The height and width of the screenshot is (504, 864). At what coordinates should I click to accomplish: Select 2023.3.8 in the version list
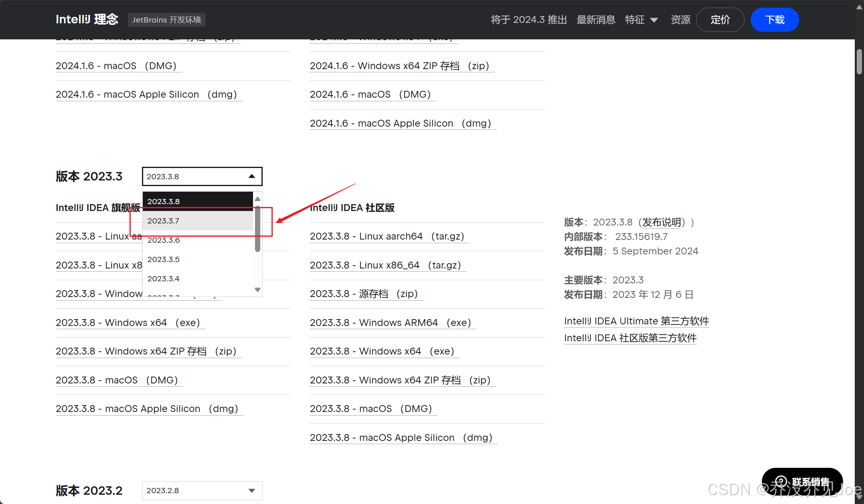(x=197, y=201)
